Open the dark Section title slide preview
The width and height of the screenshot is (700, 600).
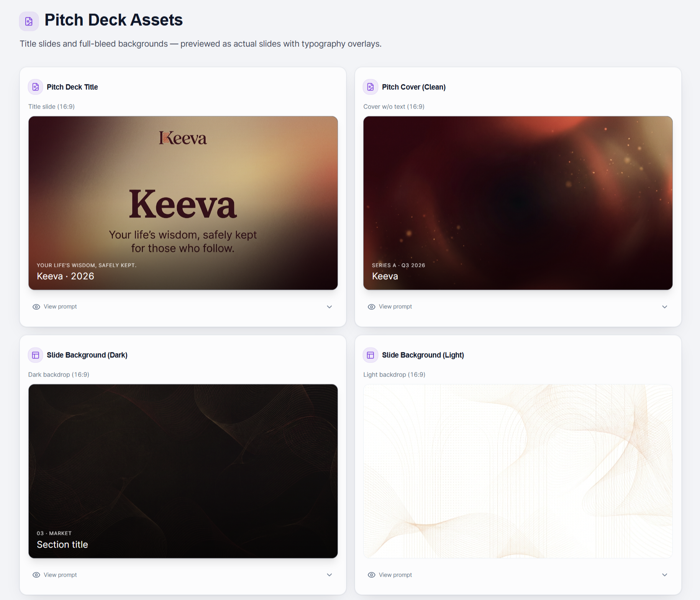point(183,471)
